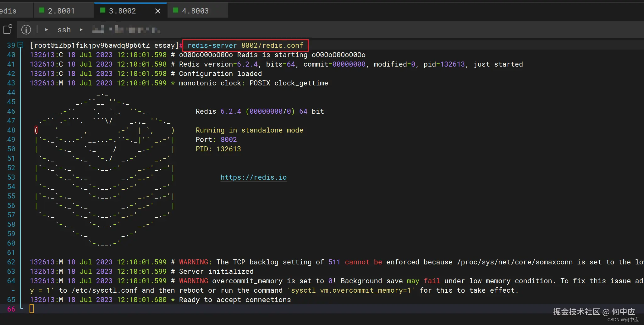Click 'just started' text on line 41
This screenshot has width=644, height=325.
click(498, 64)
